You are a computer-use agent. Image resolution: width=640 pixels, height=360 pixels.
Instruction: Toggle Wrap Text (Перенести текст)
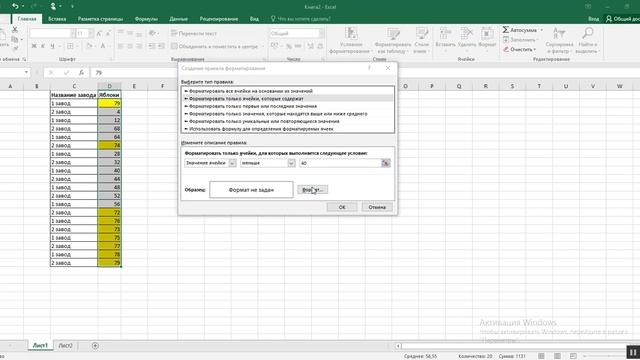[194, 33]
